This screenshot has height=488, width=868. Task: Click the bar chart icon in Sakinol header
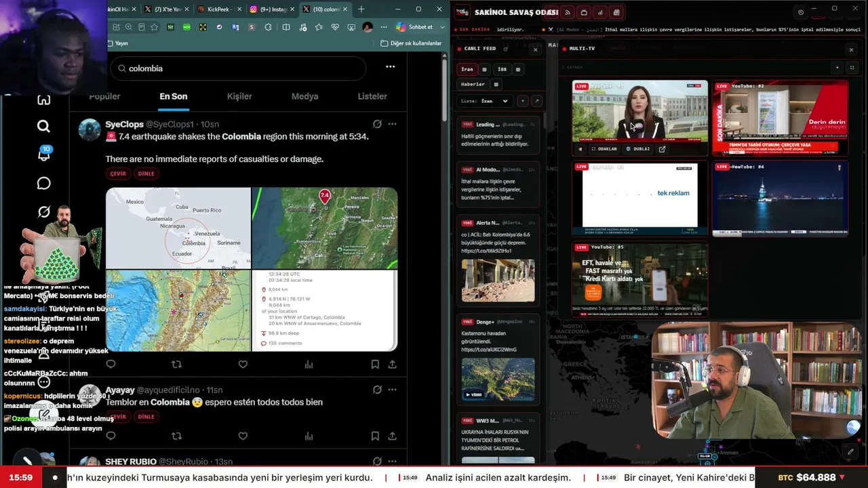[x=600, y=12]
